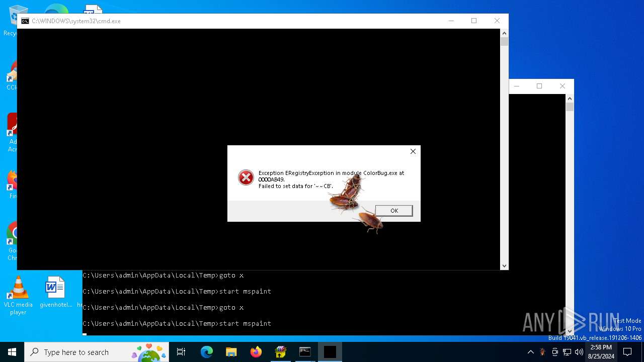The width and height of the screenshot is (644, 362).
Task: Open the clock showing 2:58 PM
Action: pyautogui.click(x=601, y=352)
